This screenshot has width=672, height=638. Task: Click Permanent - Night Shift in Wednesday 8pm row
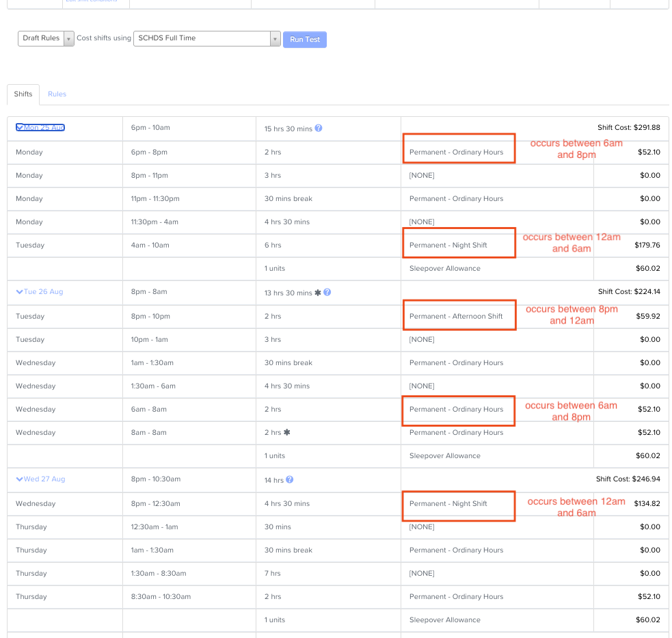pyautogui.click(x=448, y=503)
